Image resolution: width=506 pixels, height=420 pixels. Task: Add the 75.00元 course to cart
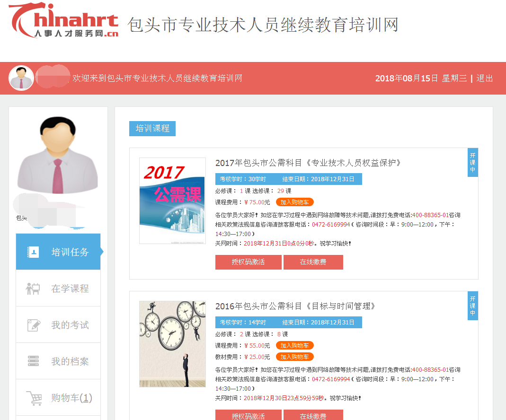pyautogui.click(x=294, y=202)
